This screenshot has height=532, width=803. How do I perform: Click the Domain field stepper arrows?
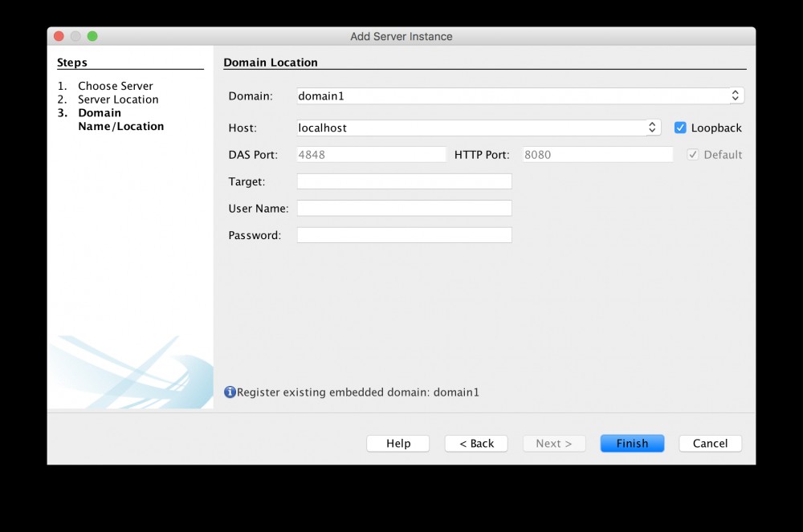(x=736, y=95)
